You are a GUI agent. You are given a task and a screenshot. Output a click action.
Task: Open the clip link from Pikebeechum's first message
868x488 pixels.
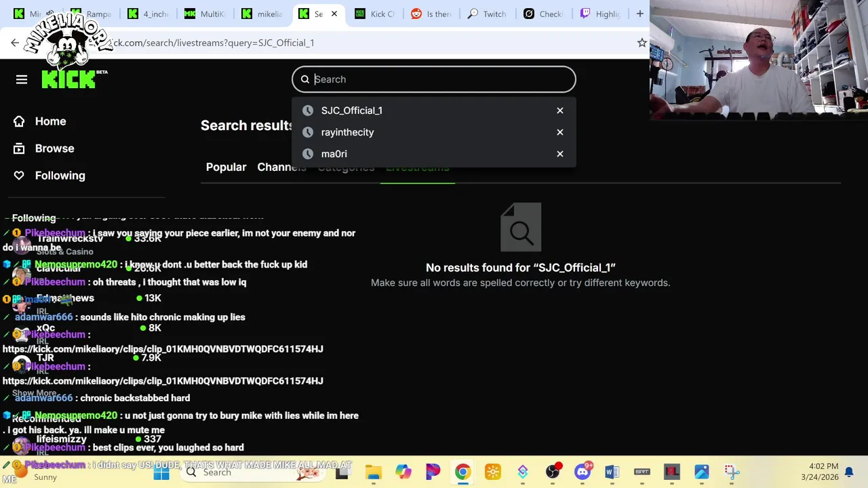point(163,349)
